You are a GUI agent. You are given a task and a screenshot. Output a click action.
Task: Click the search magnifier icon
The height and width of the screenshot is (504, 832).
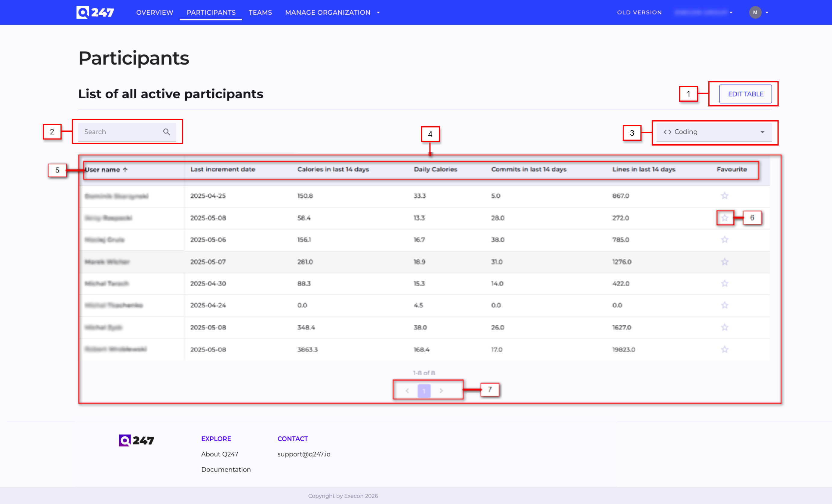pyautogui.click(x=167, y=132)
